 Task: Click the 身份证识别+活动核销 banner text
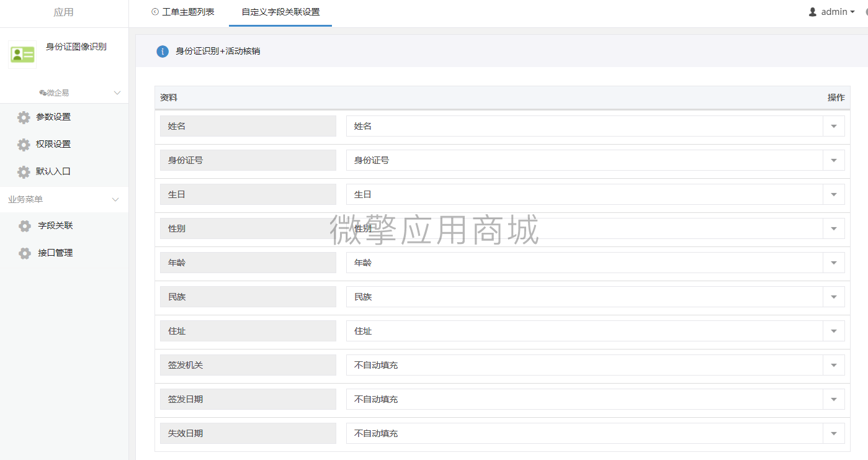218,52
